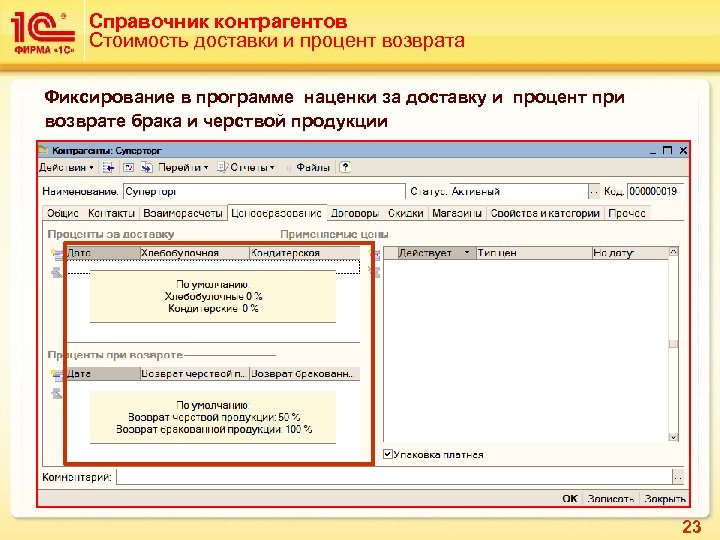This screenshot has width=720, height=540.
Task: Open the Перейти dropdown menu
Action: 183,168
